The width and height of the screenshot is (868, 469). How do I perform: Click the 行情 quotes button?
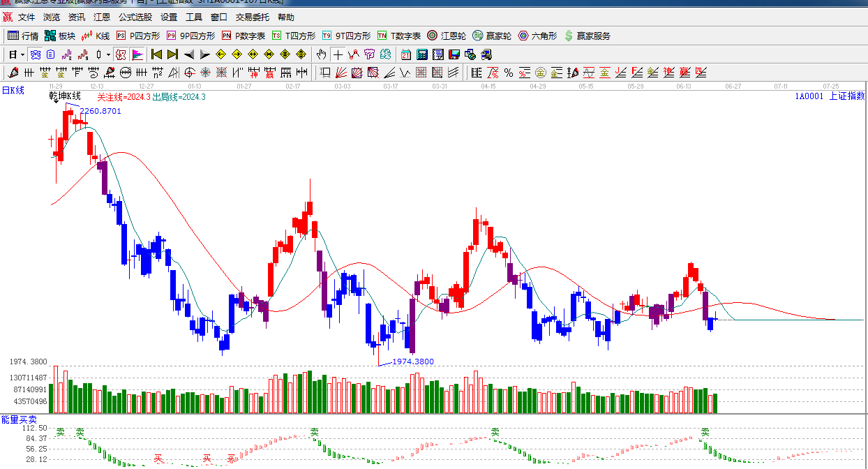click(x=23, y=36)
